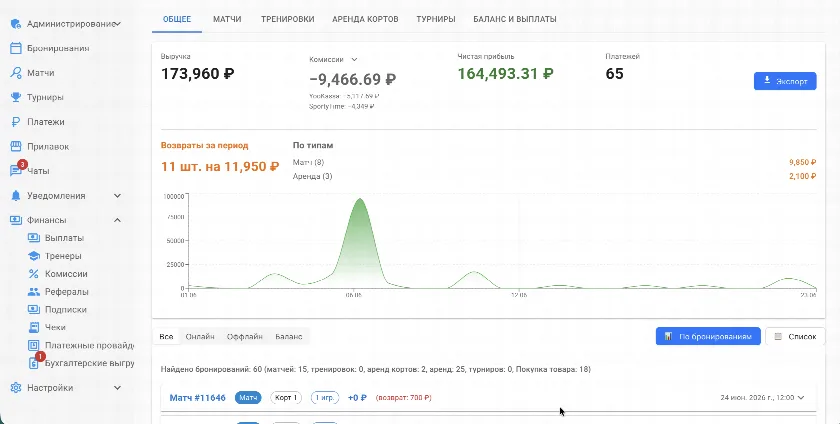Open Подписки under Финансы
840x424 pixels.
tap(65, 310)
